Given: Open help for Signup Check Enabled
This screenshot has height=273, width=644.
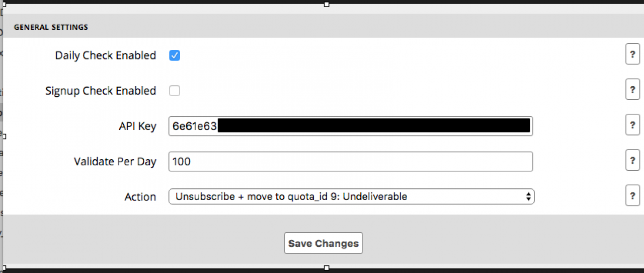Looking at the screenshot, I should pos(632,90).
